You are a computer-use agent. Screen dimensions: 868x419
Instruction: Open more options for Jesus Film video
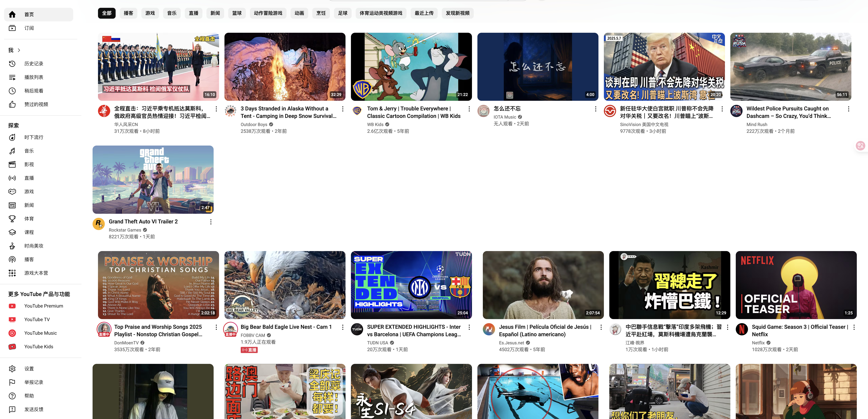coord(601,327)
